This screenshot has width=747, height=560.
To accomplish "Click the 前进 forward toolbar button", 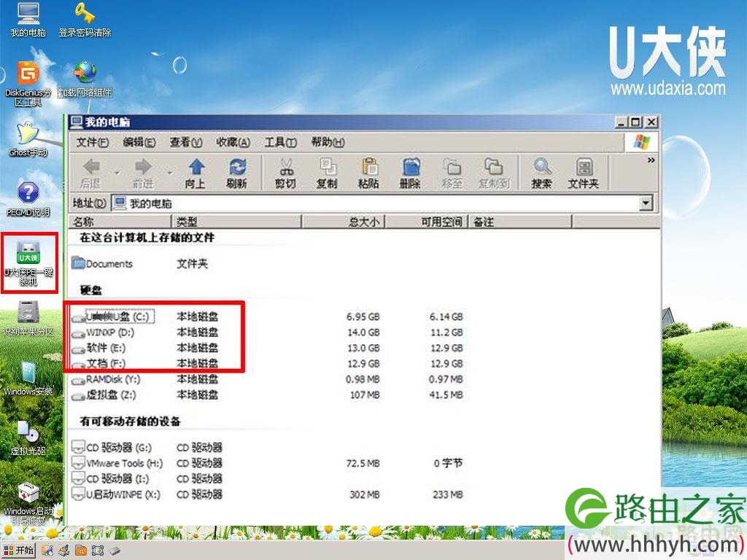I will point(143,174).
